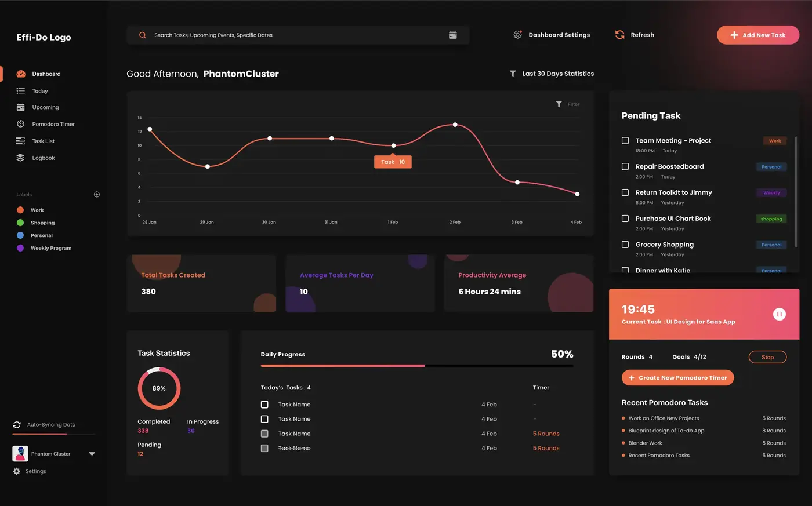Click the search tasks input field
This screenshot has height=506, width=812.
coord(298,35)
